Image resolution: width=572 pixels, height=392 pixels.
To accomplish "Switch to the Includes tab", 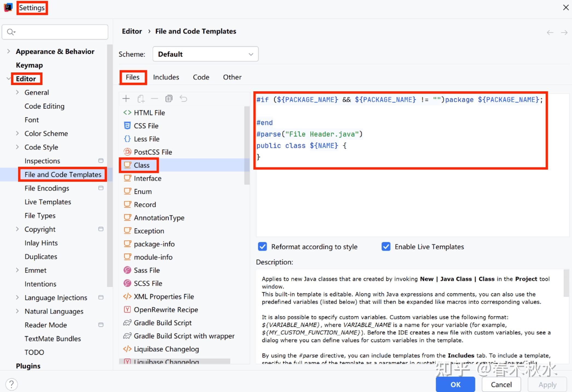I will (x=166, y=77).
